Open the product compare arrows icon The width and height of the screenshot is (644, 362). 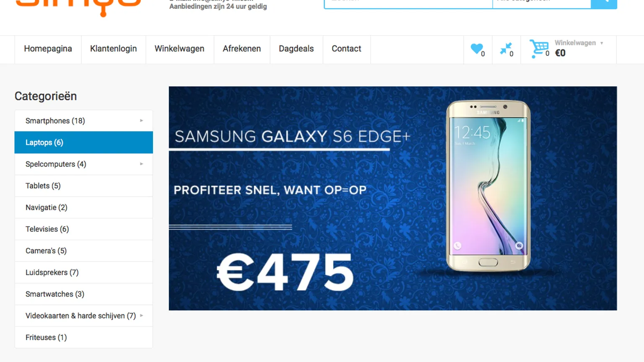tap(506, 49)
